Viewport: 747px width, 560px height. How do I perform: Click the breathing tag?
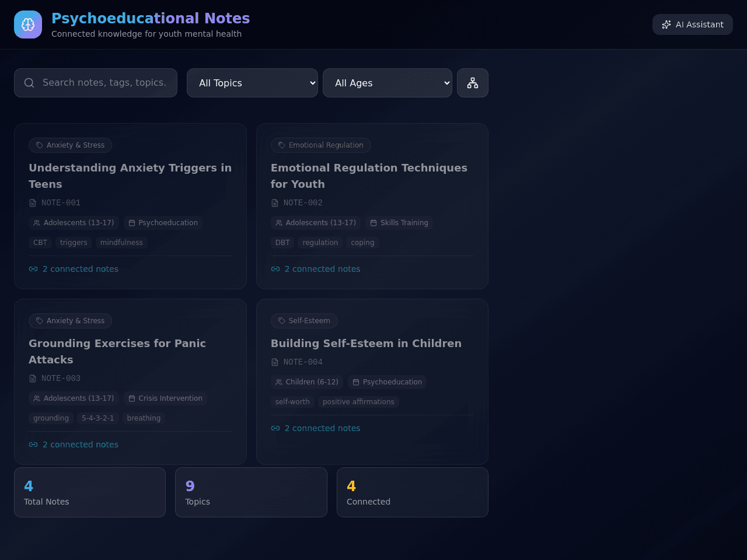click(144, 418)
